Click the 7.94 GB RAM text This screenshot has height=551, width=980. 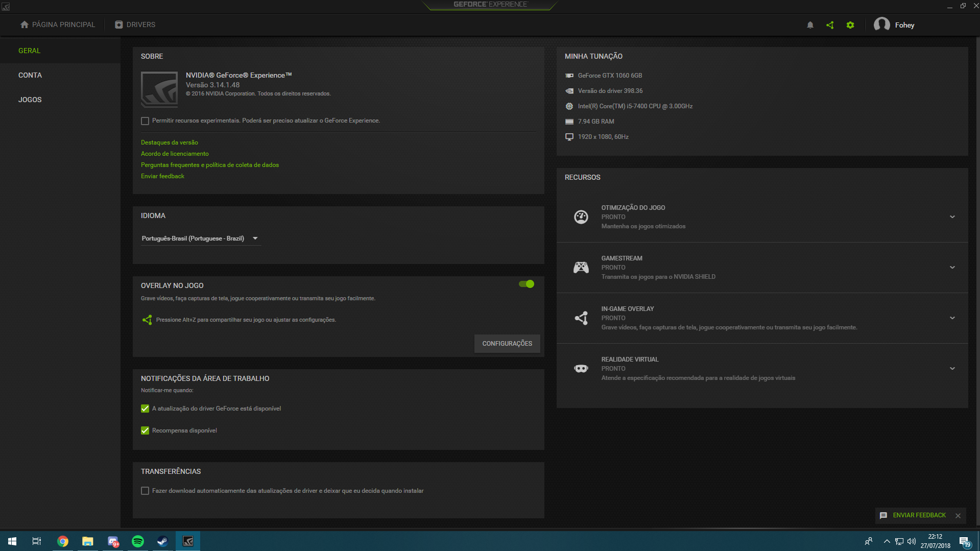tap(596, 122)
